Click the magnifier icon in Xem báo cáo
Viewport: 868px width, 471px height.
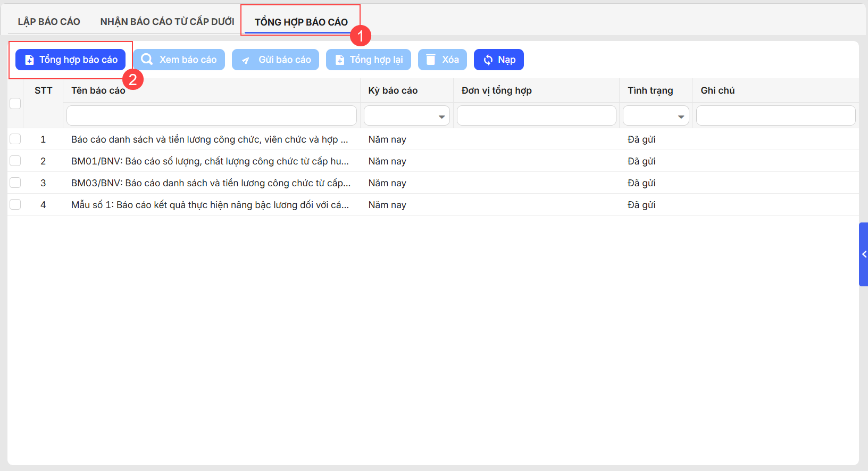tap(147, 60)
